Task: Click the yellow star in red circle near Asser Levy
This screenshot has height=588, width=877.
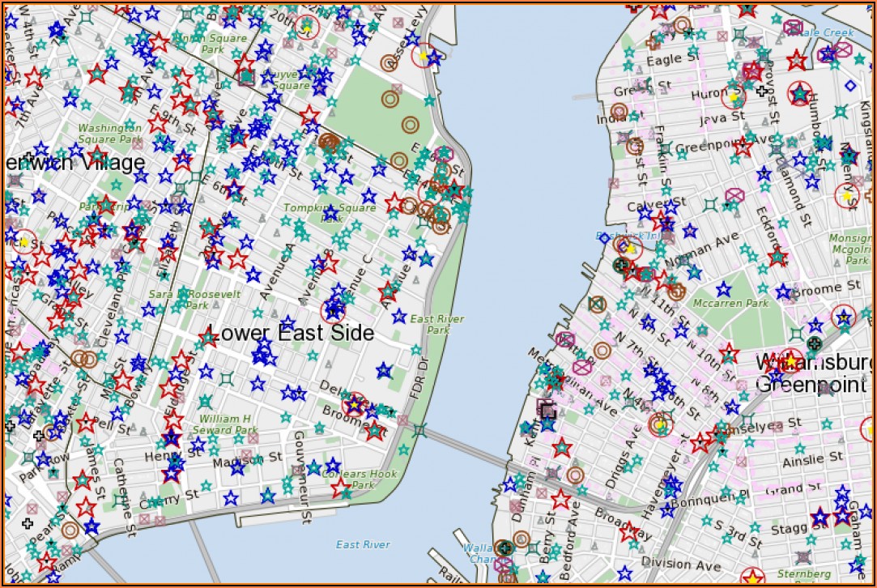Action: pos(424,55)
